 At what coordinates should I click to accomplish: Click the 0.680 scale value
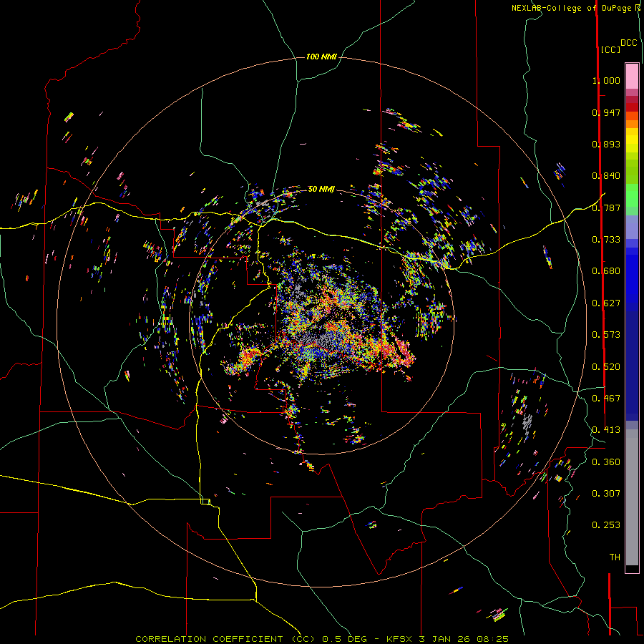coord(606,271)
